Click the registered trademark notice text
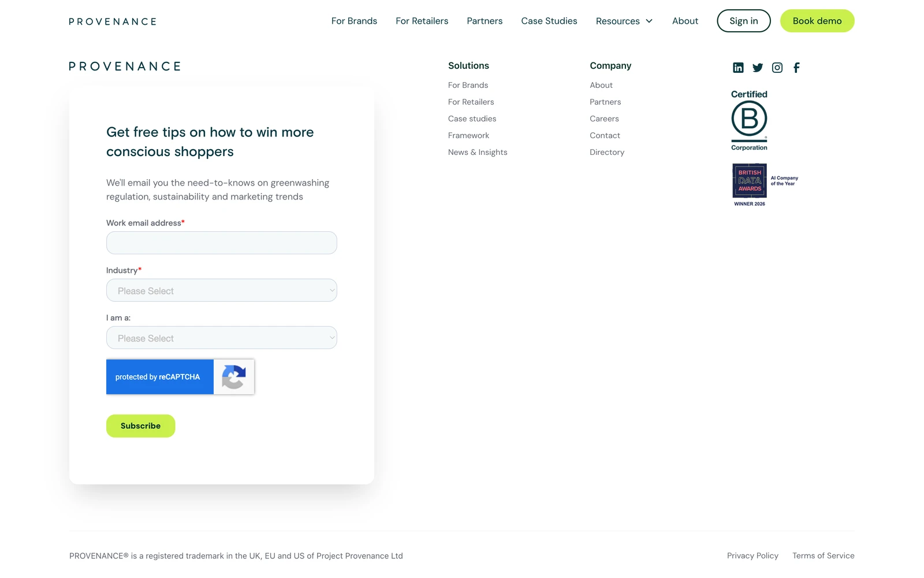 coord(236,556)
